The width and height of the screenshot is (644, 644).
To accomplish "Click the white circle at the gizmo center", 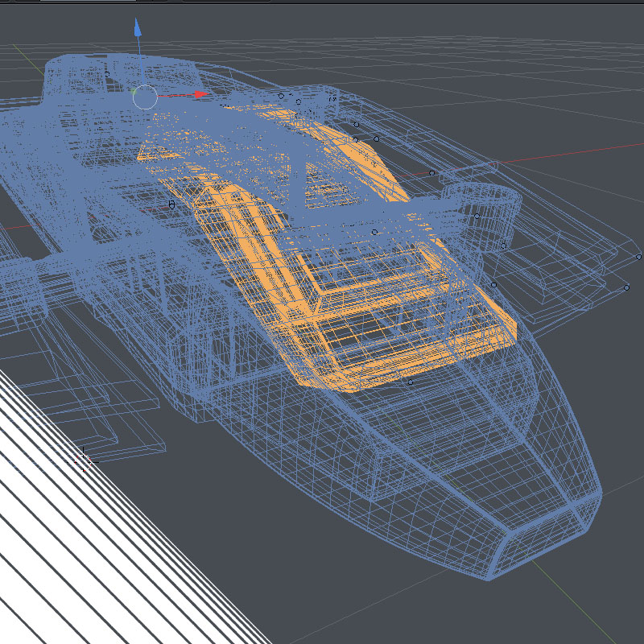I will pyautogui.click(x=145, y=97).
